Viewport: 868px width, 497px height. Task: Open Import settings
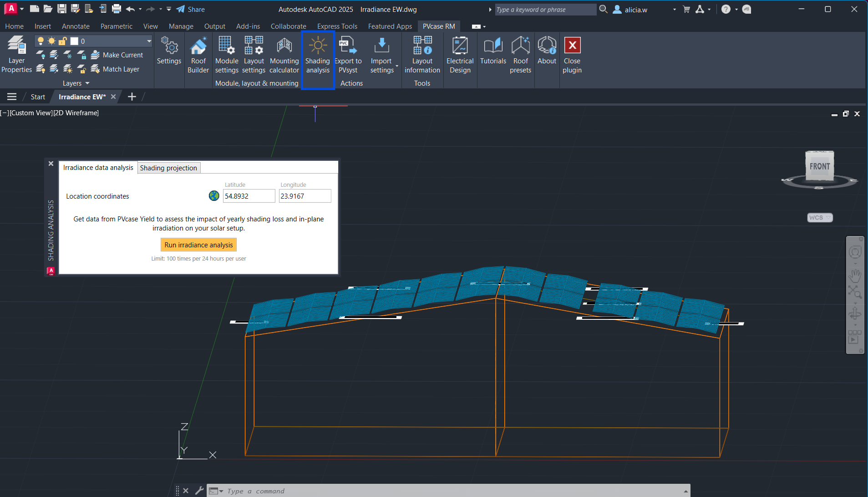tap(381, 55)
